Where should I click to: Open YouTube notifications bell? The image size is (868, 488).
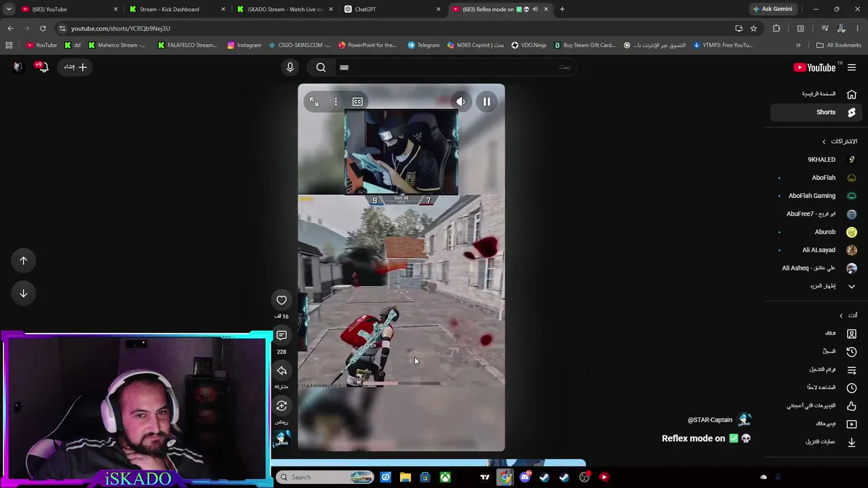tap(42, 67)
